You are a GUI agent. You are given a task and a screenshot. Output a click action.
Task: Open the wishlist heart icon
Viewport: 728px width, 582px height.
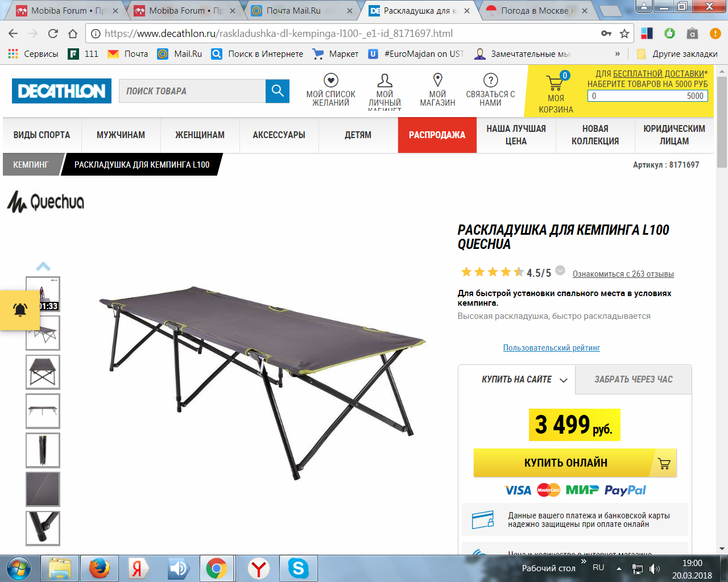330,80
